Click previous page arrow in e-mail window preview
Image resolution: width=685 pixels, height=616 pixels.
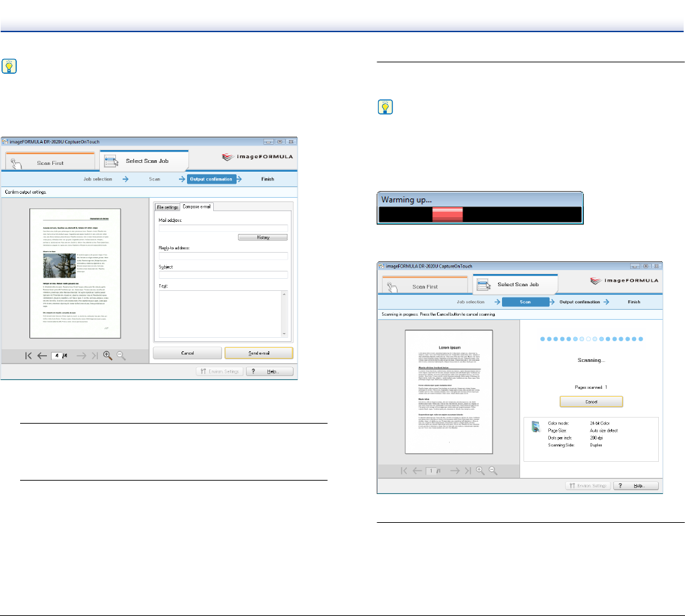[x=42, y=355]
